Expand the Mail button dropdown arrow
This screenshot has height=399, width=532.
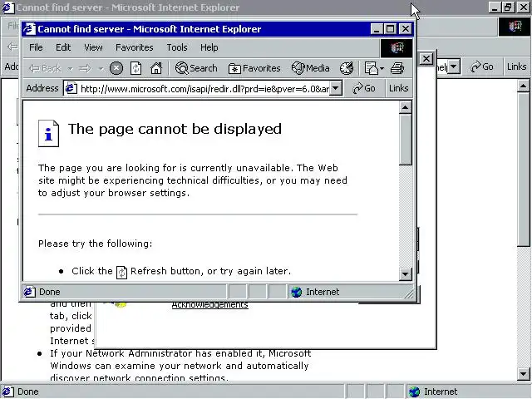[382, 69]
